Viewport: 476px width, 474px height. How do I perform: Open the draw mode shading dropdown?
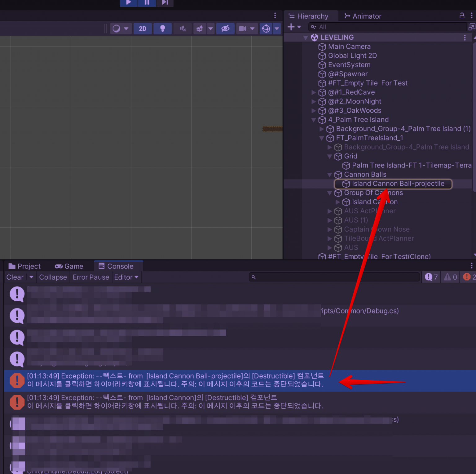click(121, 29)
